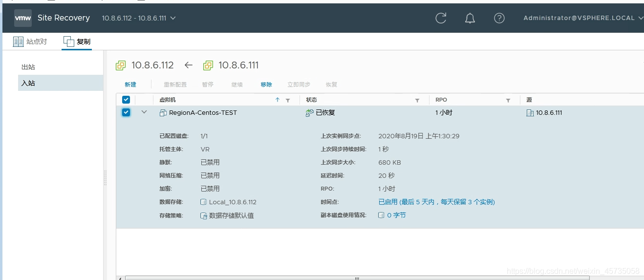Click the 10.8.6.111 source cell
644x280 pixels.
point(549,112)
